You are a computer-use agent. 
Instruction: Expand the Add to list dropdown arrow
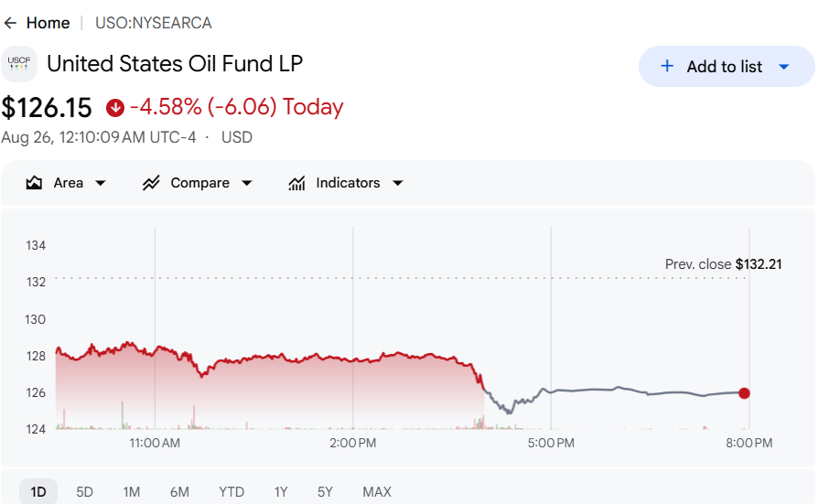[783, 67]
